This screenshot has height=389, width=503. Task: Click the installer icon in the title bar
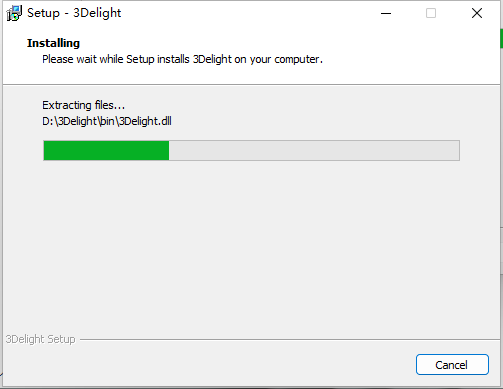click(14, 13)
